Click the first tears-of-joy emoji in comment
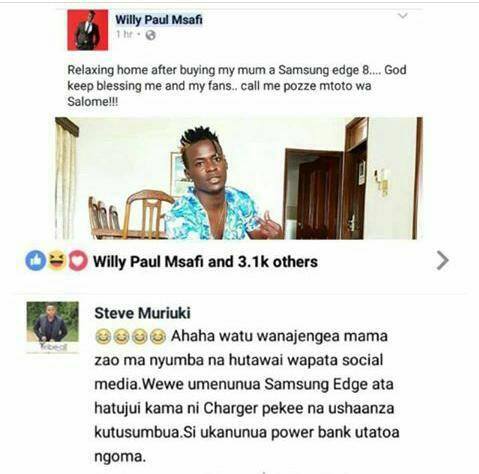 point(104,337)
